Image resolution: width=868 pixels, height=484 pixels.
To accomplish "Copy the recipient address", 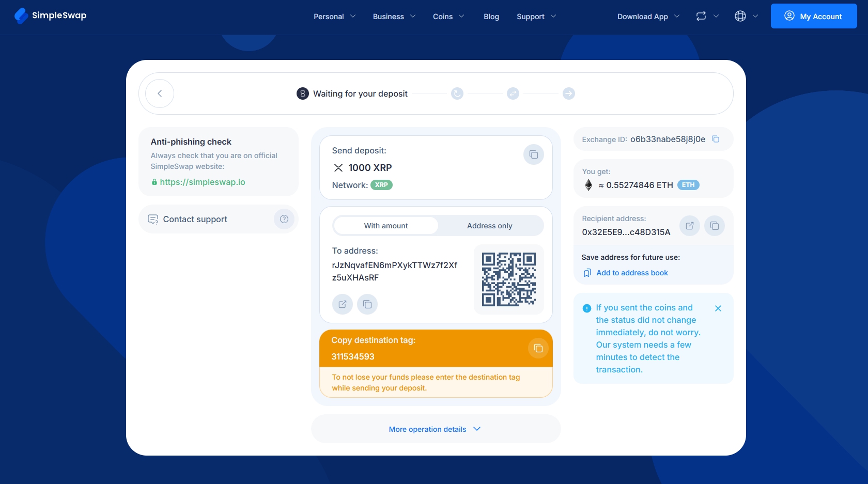I will tap(715, 226).
